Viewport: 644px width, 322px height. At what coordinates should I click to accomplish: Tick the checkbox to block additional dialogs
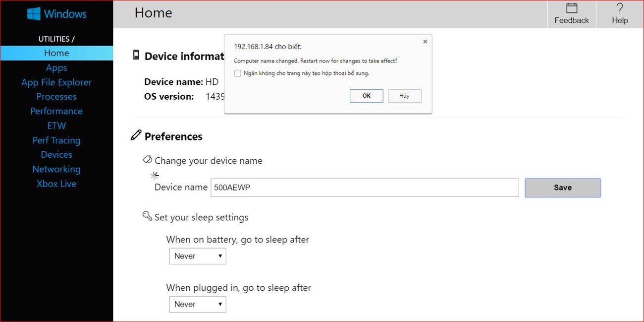[x=238, y=73]
